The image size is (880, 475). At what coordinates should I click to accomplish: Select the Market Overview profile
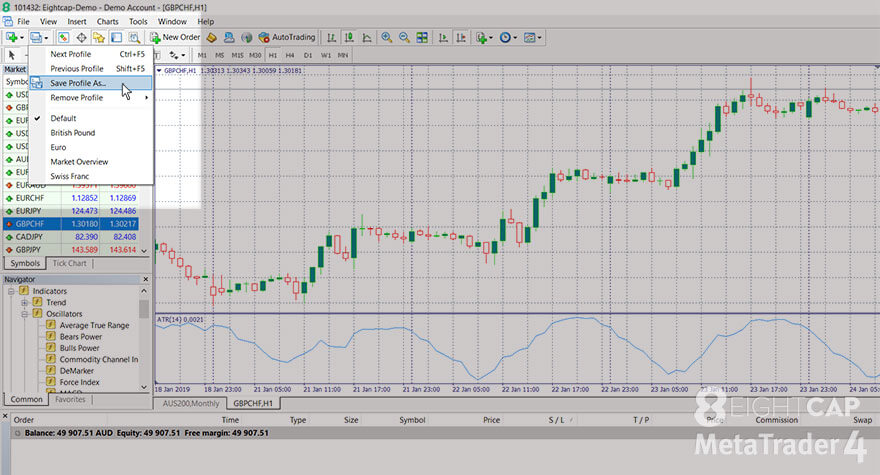(91, 162)
